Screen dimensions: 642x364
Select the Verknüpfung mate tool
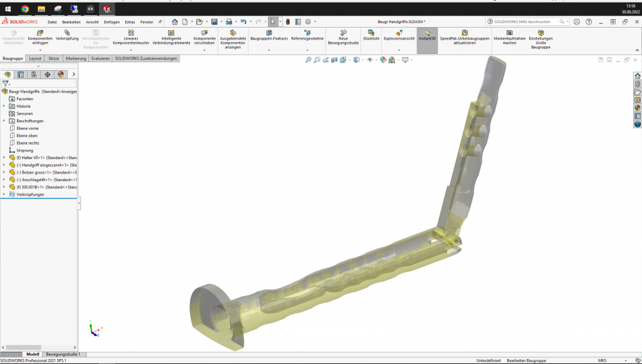[67, 35]
